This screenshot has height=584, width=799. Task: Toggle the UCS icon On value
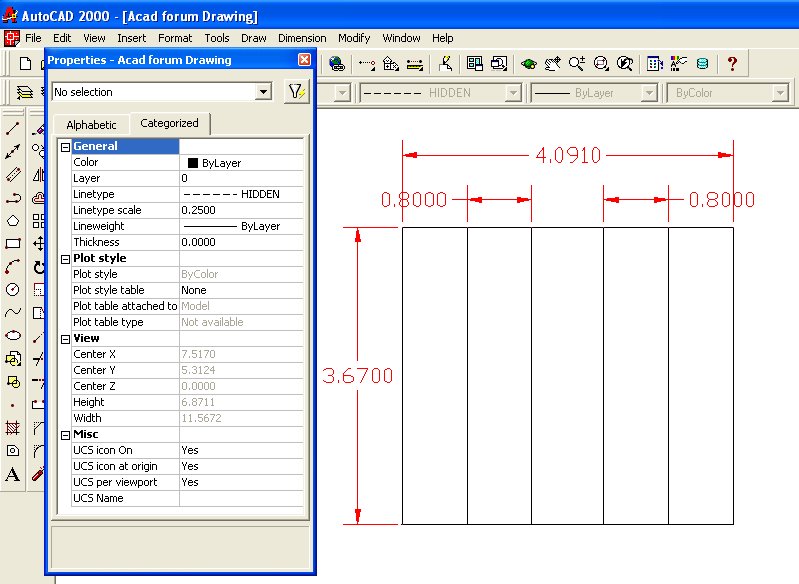point(241,450)
